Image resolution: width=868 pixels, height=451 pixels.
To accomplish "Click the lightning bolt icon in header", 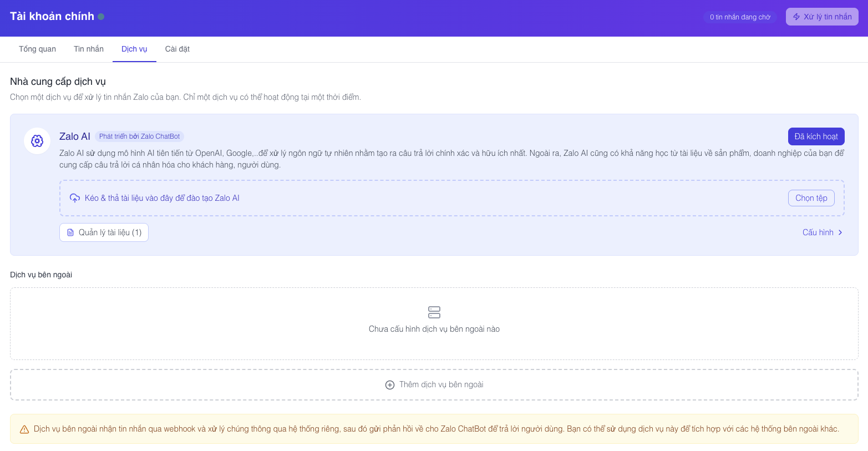I will point(796,17).
